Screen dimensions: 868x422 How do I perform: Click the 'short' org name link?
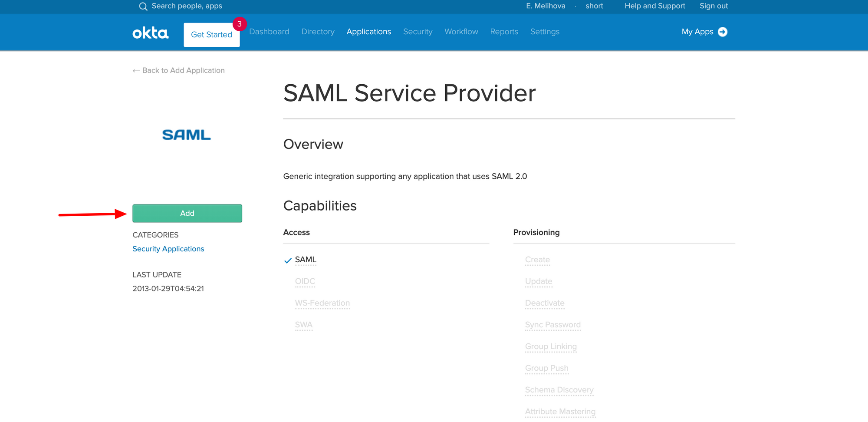(595, 6)
